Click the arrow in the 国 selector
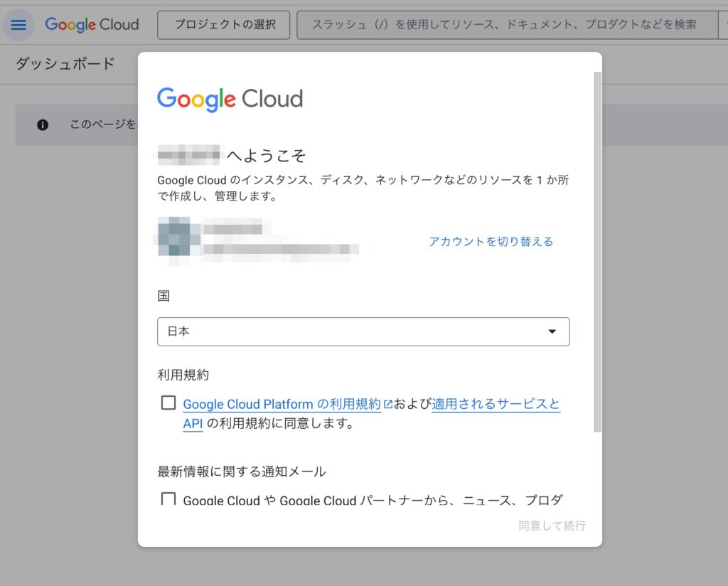Screen dimensions: 728x586 tap(552, 332)
